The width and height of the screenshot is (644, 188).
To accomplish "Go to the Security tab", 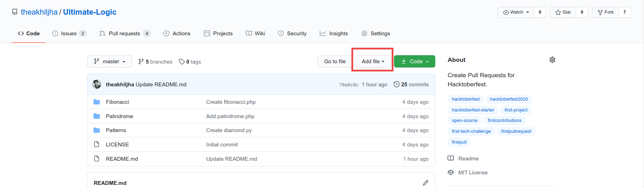I will [292, 34].
